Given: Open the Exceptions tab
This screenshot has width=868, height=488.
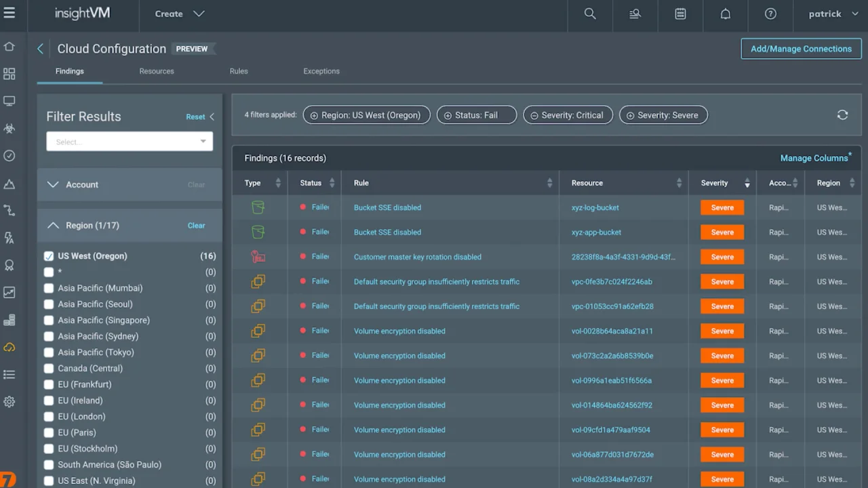Looking at the screenshot, I should click(x=321, y=71).
